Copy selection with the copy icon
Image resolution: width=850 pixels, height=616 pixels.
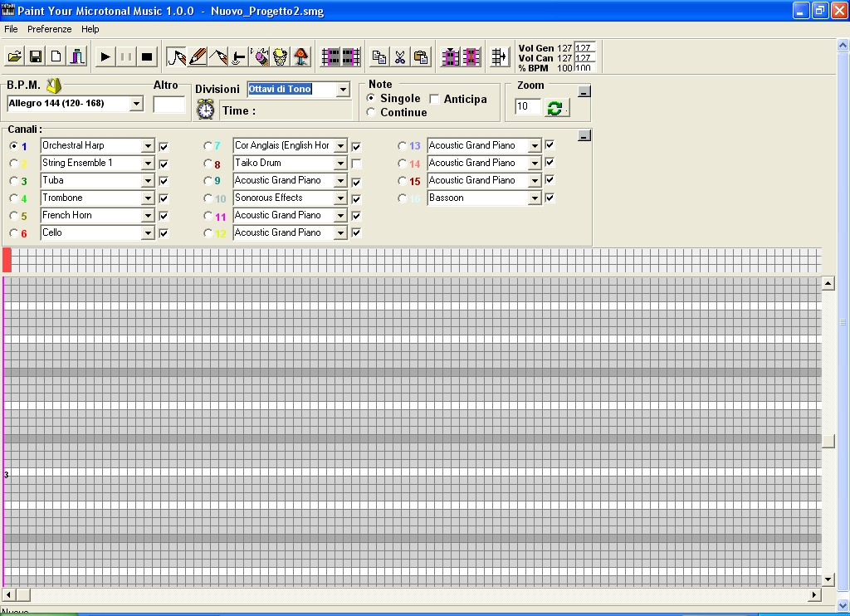[379, 56]
